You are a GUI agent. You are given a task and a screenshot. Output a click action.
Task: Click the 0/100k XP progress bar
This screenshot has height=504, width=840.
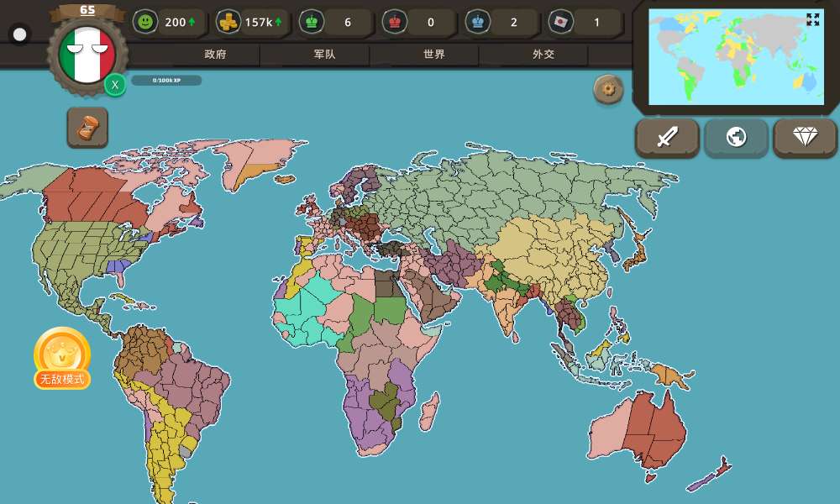pyautogui.click(x=166, y=81)
